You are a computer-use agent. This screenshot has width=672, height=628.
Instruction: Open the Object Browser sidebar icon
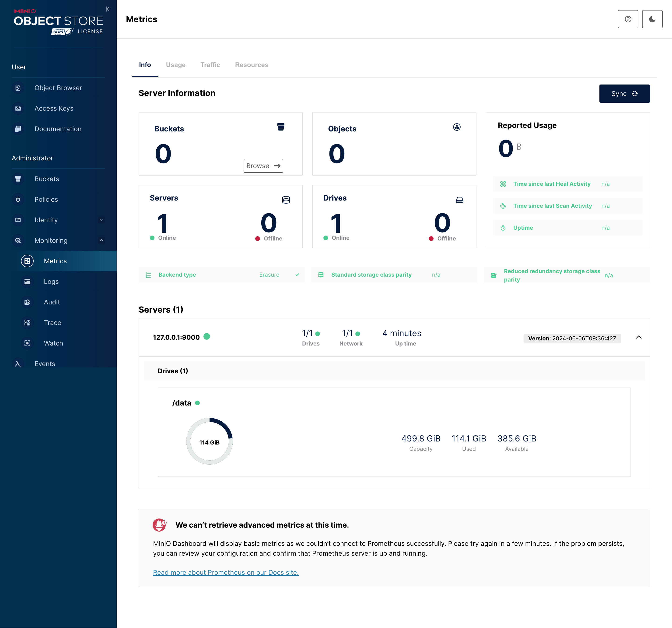(18, 88)
